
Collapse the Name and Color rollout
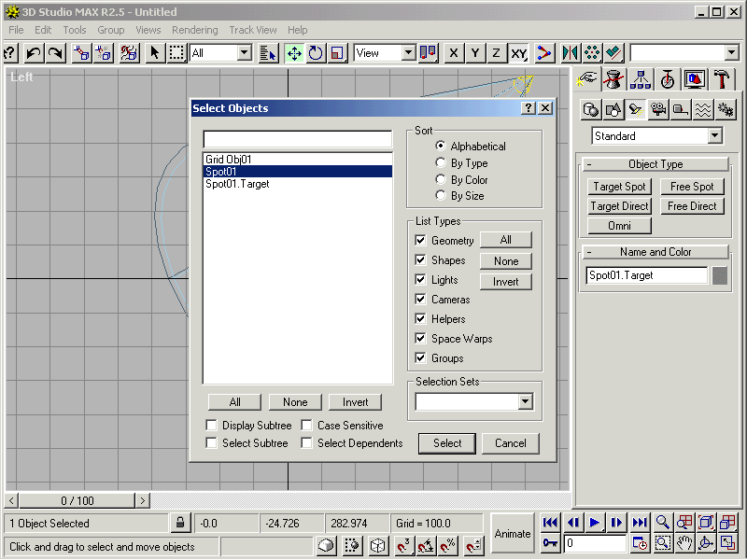655,251
